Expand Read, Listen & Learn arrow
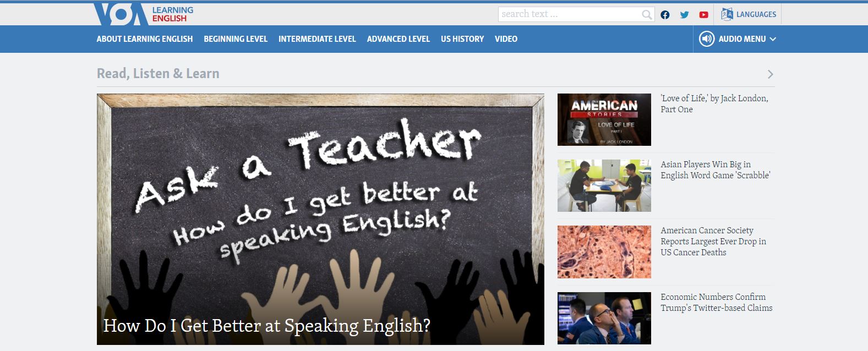This screenshot has height=351, width=868. [770, 74]
